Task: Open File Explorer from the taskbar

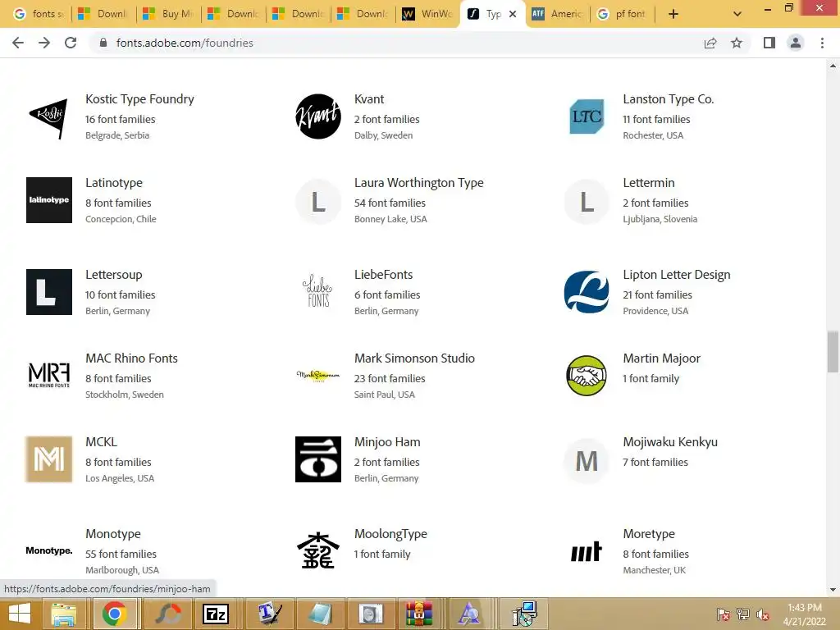Action: [64, 614]
